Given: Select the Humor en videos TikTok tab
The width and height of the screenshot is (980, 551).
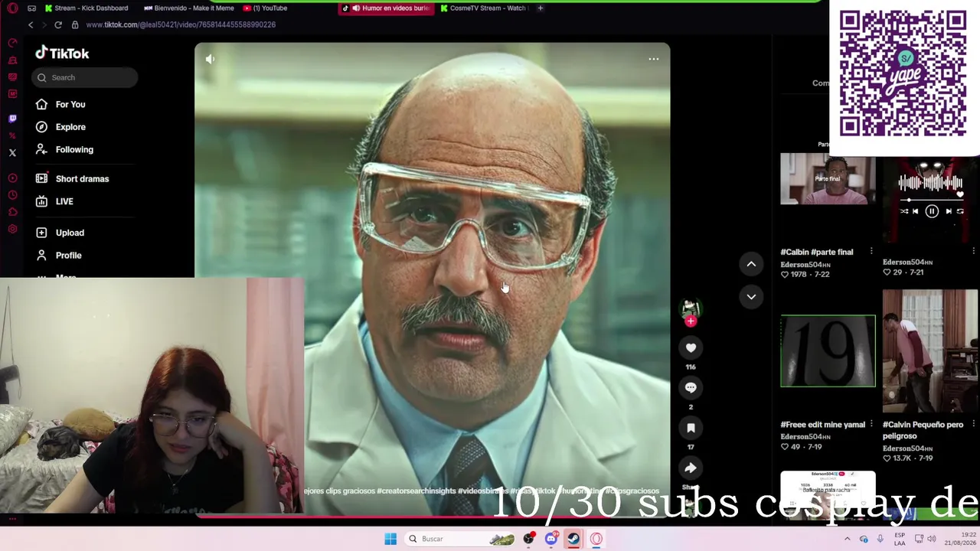Looking at the screenshot, I should pyautogui.click(x=387, y=8).
